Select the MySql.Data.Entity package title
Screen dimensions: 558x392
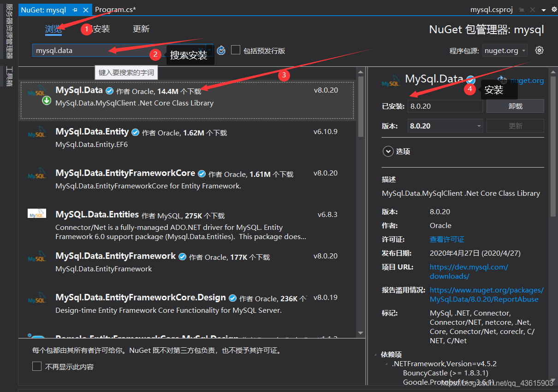pos(92,132)
